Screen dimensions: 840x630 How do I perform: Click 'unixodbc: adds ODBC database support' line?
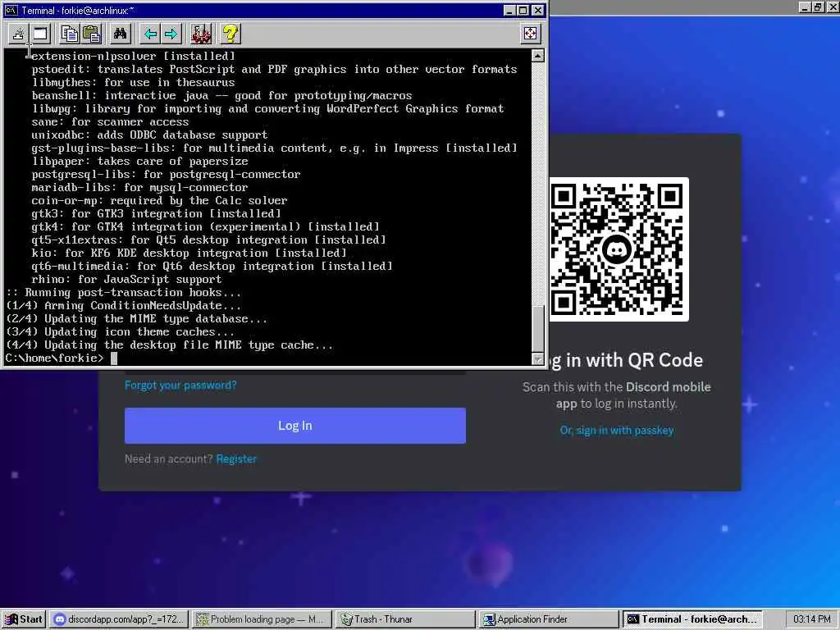pyautogui.click(x=149, y=135)
